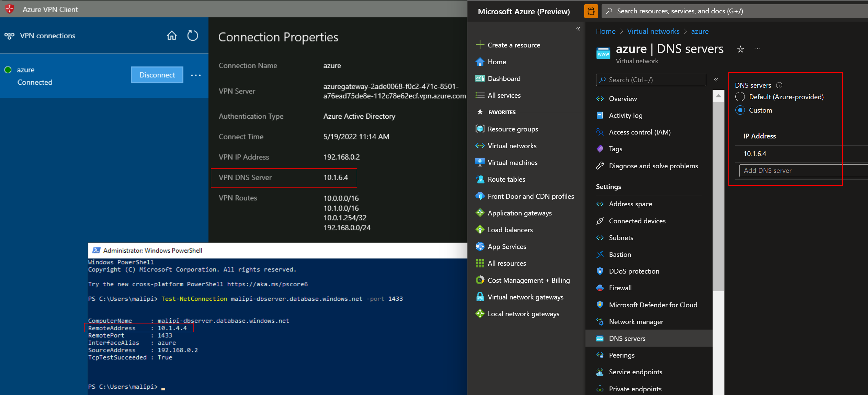Screen dimensions: 868x395
Task: Click the resource menu scrollbar up arrow
Action: [718, 96]
